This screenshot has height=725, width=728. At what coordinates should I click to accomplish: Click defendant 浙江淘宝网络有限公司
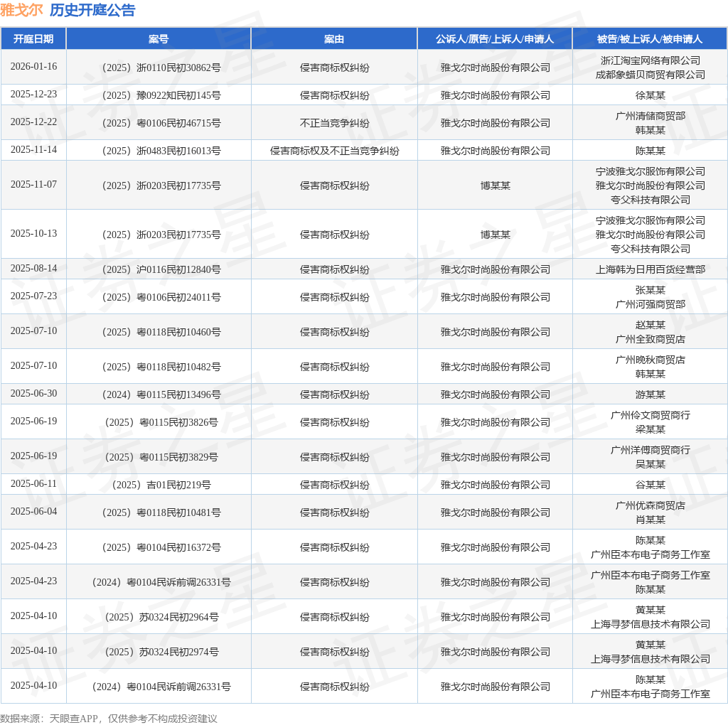[x=650, y=60]
